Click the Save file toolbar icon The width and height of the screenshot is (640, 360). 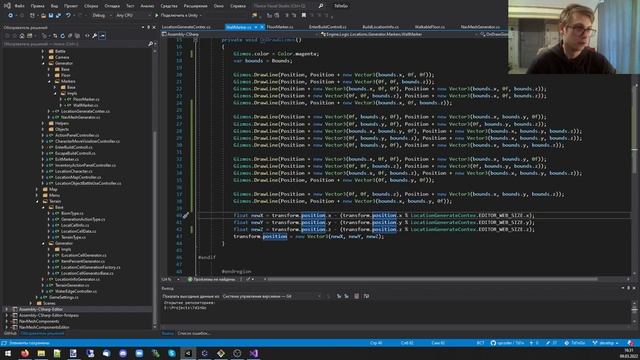click(x=51, y=16)
